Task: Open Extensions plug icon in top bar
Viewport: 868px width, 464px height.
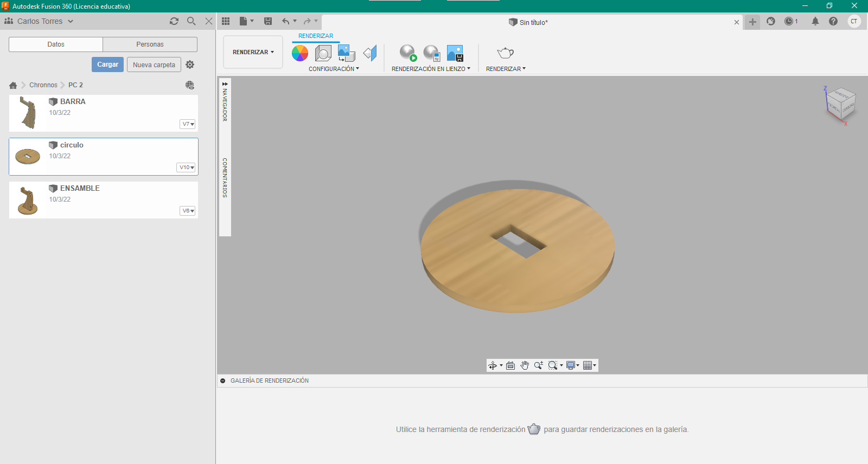Action: click(771, 21)
